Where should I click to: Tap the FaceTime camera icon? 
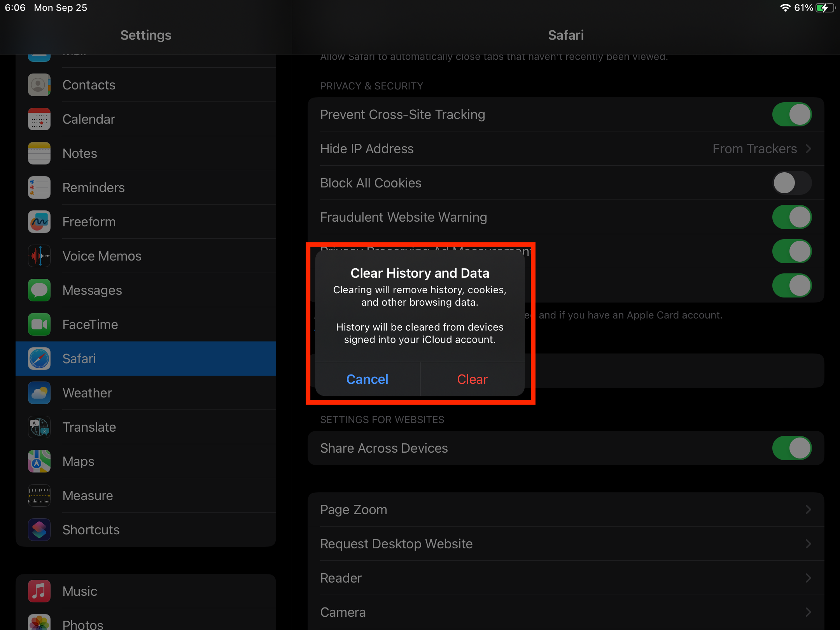click(39, 324)
